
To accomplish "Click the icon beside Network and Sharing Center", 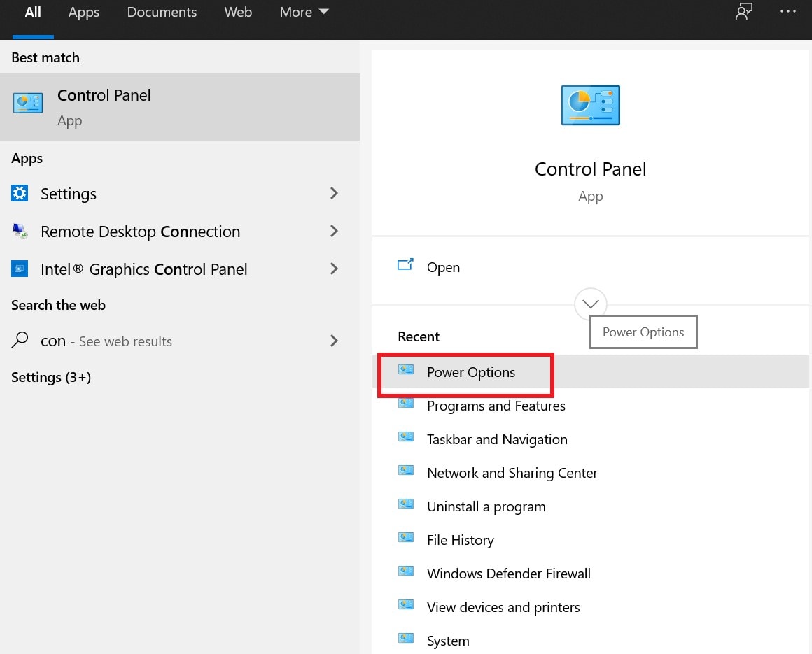I will tap(405, 470).
